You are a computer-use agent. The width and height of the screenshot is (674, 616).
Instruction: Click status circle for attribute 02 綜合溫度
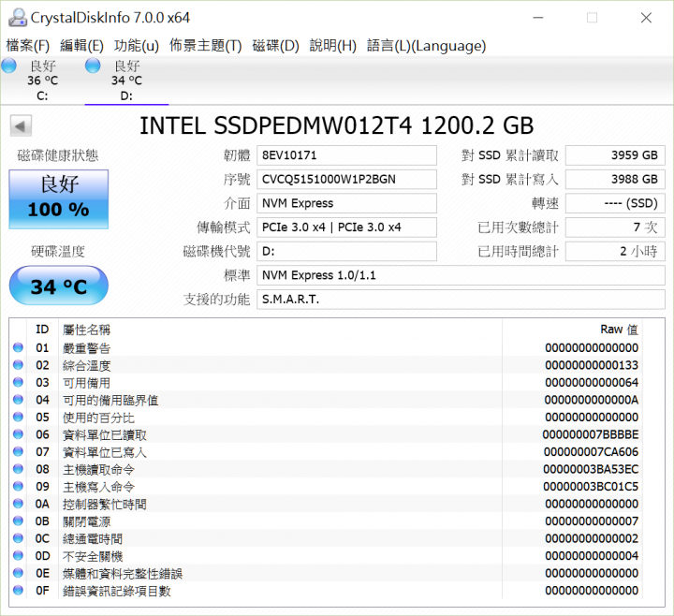(x=18, y=365)
